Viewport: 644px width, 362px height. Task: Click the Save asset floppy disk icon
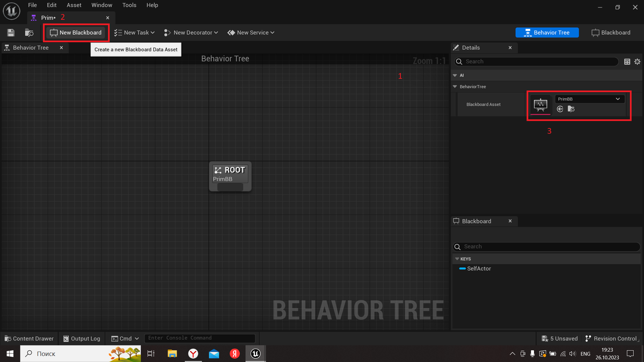[x=11, y=33]
